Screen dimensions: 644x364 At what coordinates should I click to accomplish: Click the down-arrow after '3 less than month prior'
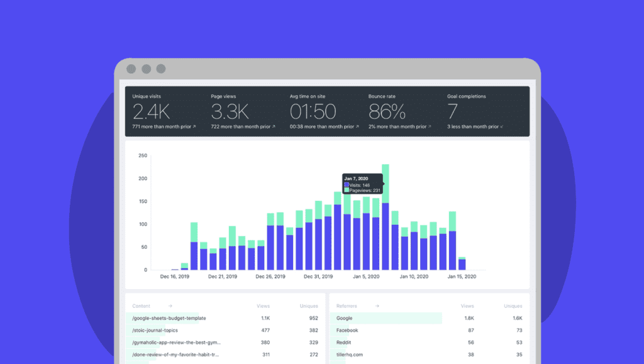(x=502, y=127)
